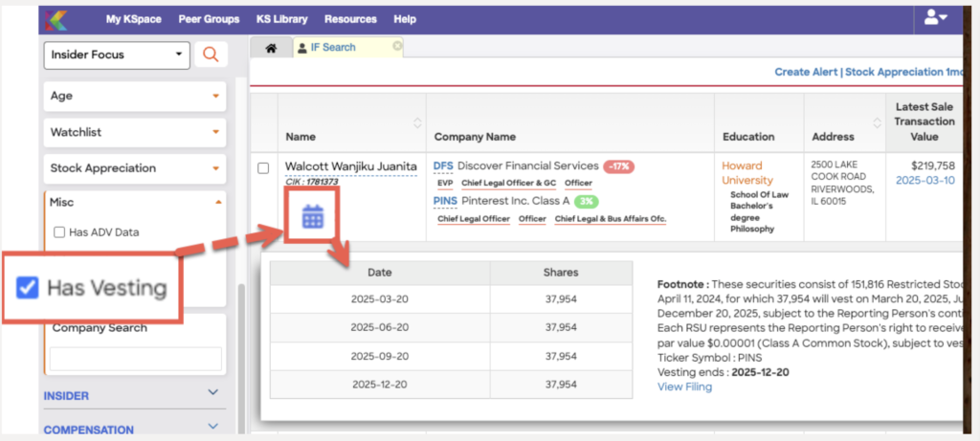Viewport: 980px width, 441px height.
Task: Click the -17% stock change badge
Action: (x=619, y=166)
